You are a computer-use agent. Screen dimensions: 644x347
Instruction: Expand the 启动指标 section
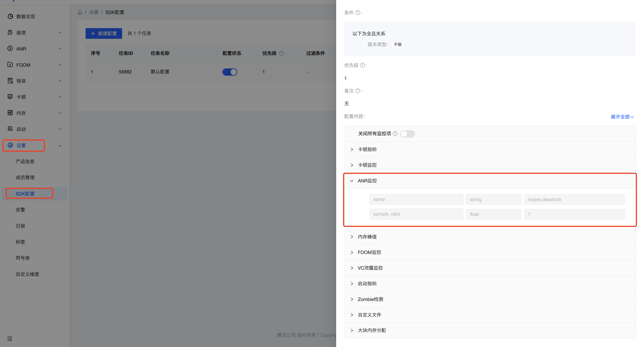(490, 284)
